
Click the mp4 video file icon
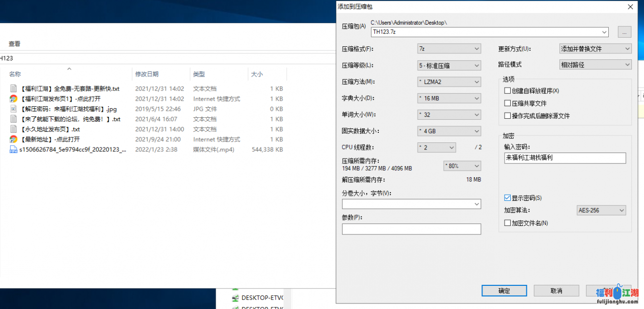[x=14, y=150]
